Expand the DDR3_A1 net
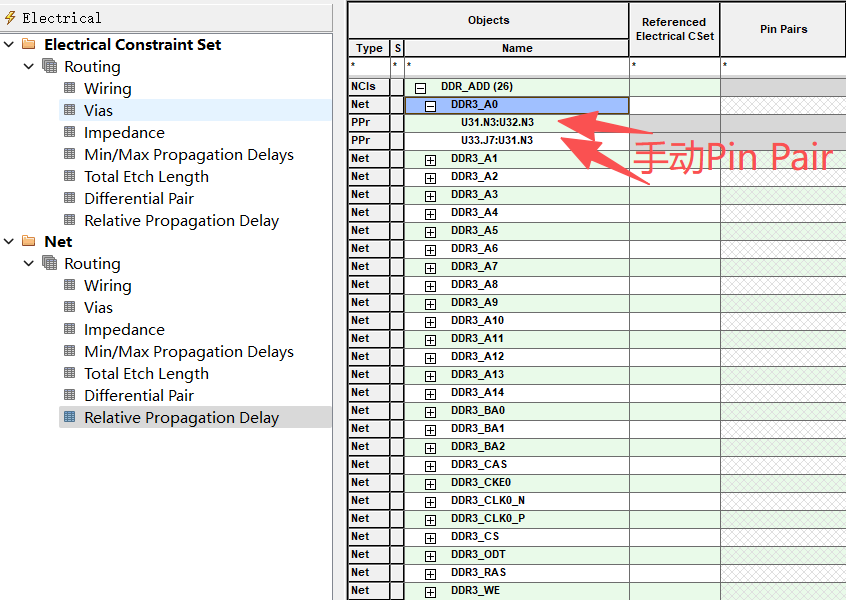This screenshot has width=846, height=600. pyautogui.click(x=430, y=160)
